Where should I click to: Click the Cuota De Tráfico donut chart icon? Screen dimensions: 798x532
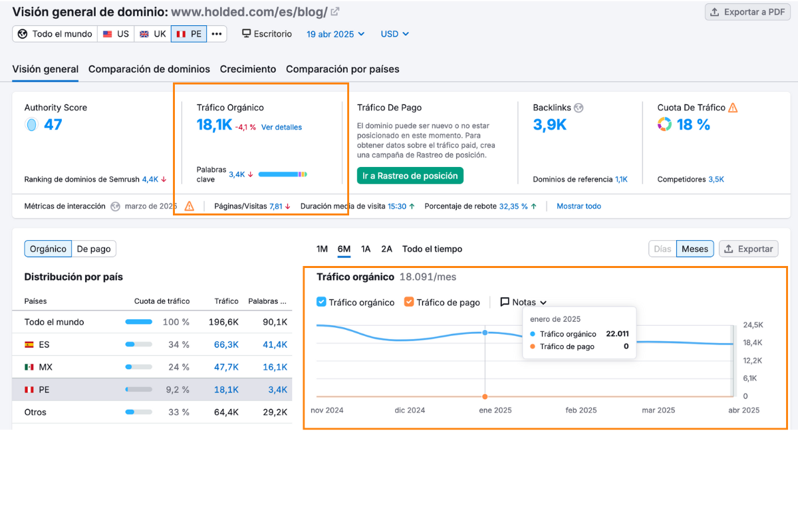(x=664, y=124)
